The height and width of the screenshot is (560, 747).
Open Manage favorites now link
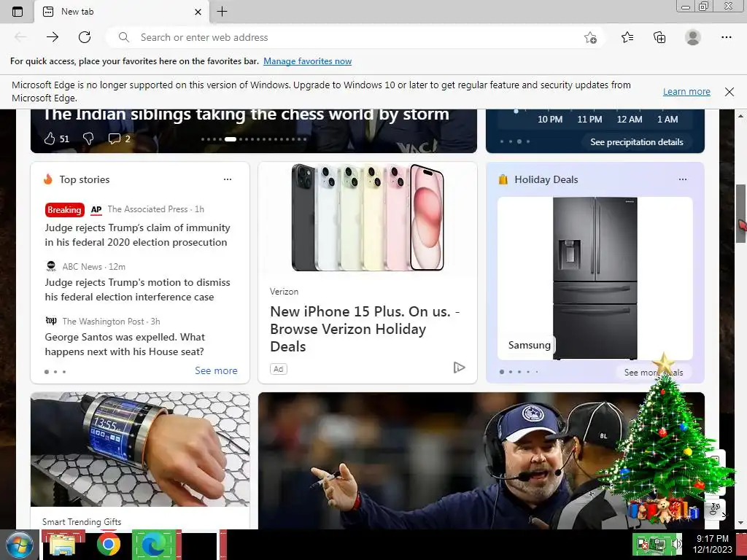[307, 61]
